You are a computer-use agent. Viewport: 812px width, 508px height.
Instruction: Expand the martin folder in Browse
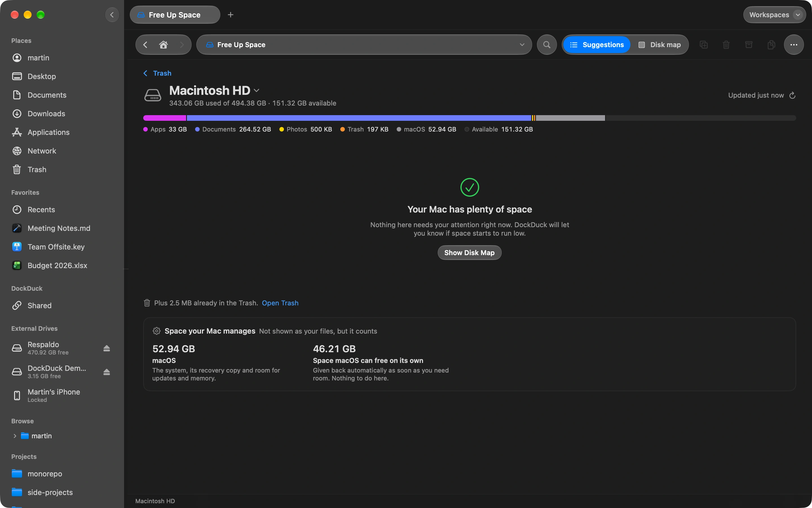15,436
